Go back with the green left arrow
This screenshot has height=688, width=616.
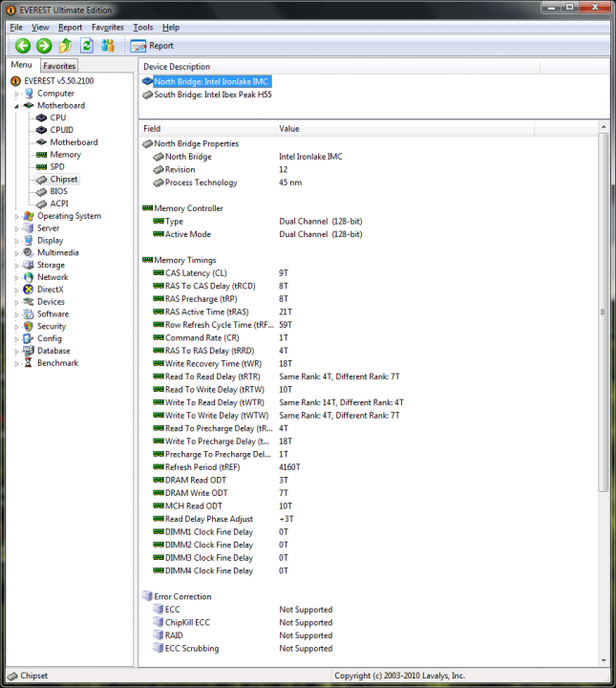23,46
